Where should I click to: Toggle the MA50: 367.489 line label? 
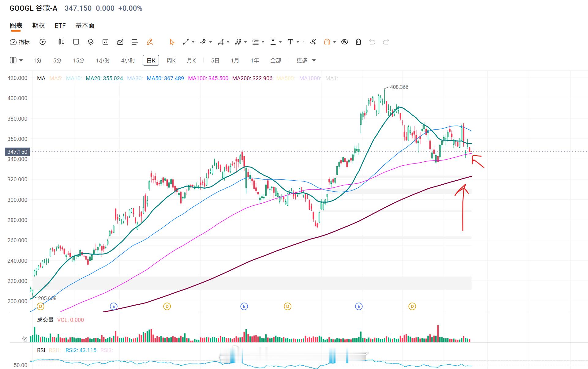(165, 78)
